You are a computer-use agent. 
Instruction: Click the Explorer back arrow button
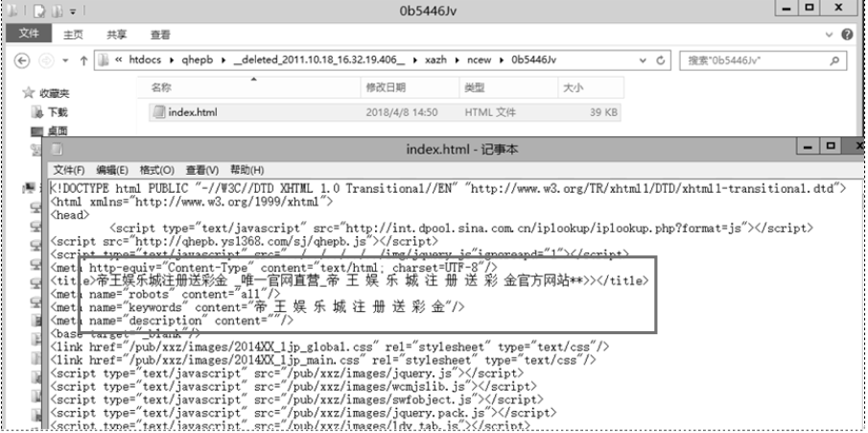21,60
